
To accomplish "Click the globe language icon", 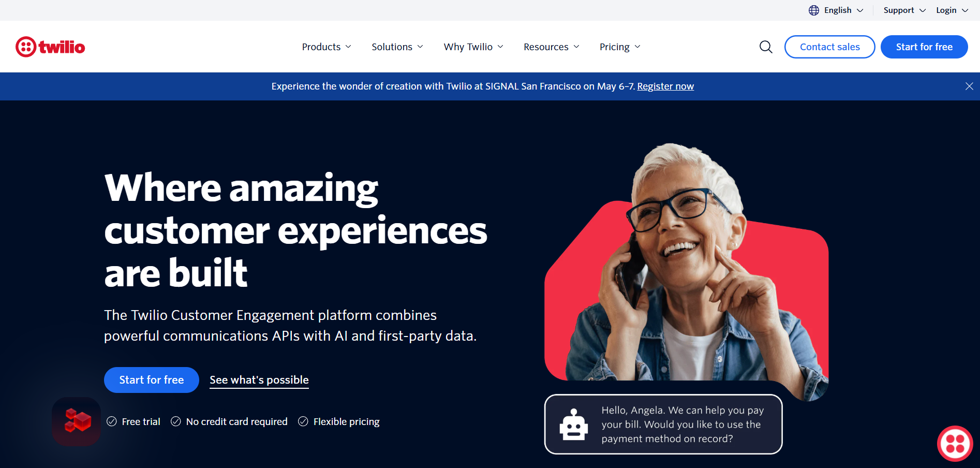I will [x=814, y=10].
